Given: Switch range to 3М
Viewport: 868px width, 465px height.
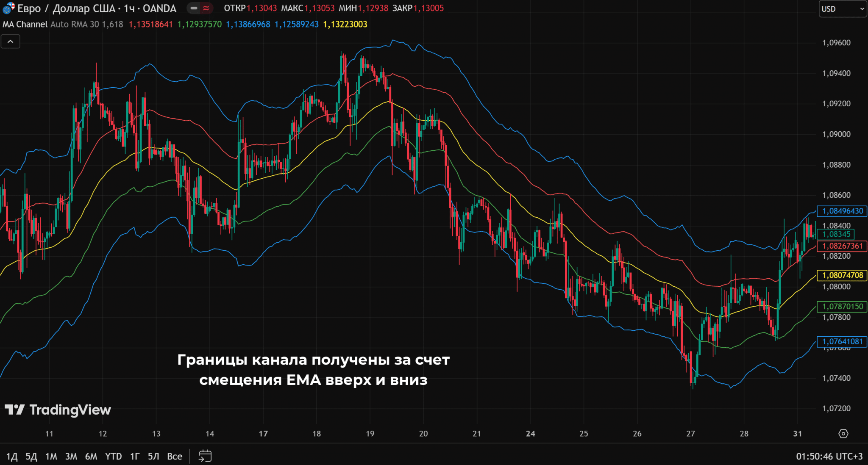Looking at the screenshot, I should pos(71,457).
